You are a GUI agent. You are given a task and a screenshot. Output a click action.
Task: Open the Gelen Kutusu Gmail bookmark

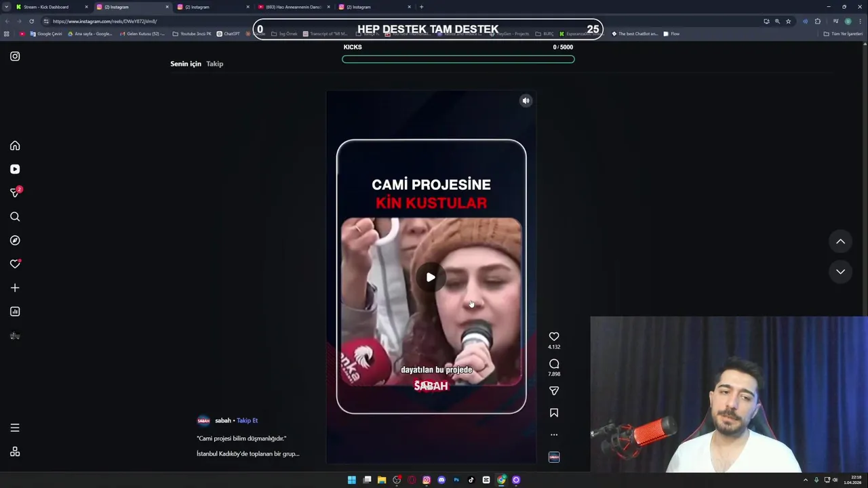click(x=142, y=34)
